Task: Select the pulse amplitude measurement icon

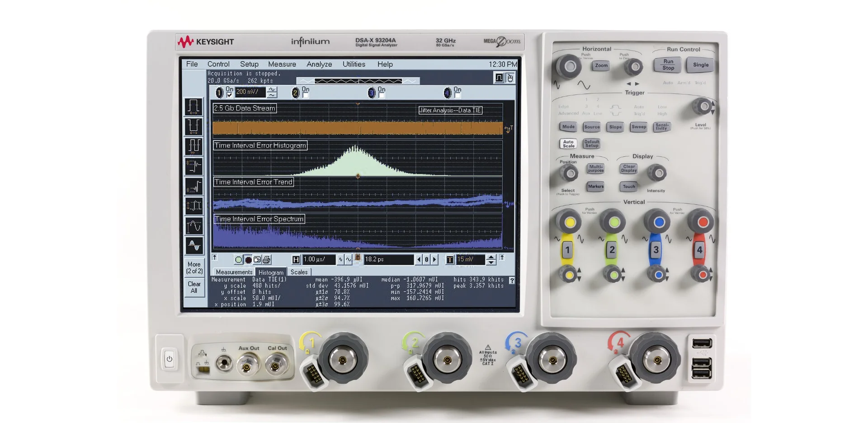Action: (x=193, y=206)
